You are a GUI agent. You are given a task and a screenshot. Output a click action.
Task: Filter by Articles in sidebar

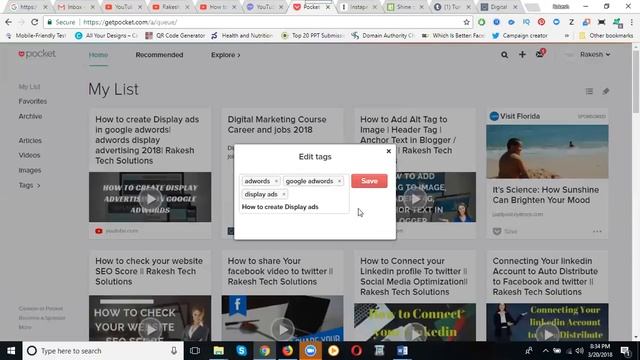point(30,140)
